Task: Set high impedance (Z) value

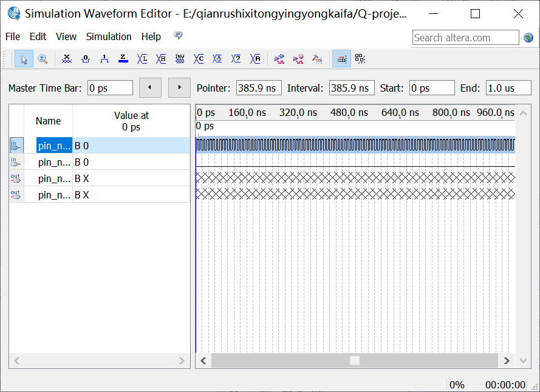Action: coord(123,59)
